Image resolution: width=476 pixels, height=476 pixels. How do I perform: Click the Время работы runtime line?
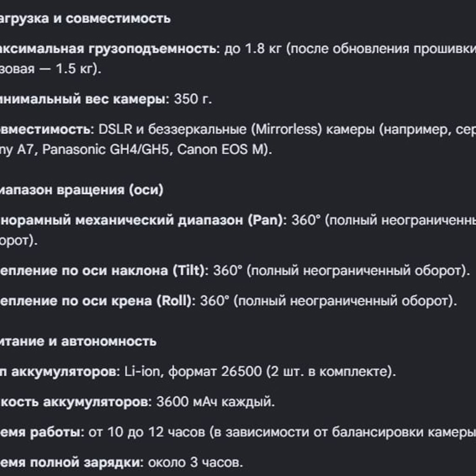(x=238, y=432)
